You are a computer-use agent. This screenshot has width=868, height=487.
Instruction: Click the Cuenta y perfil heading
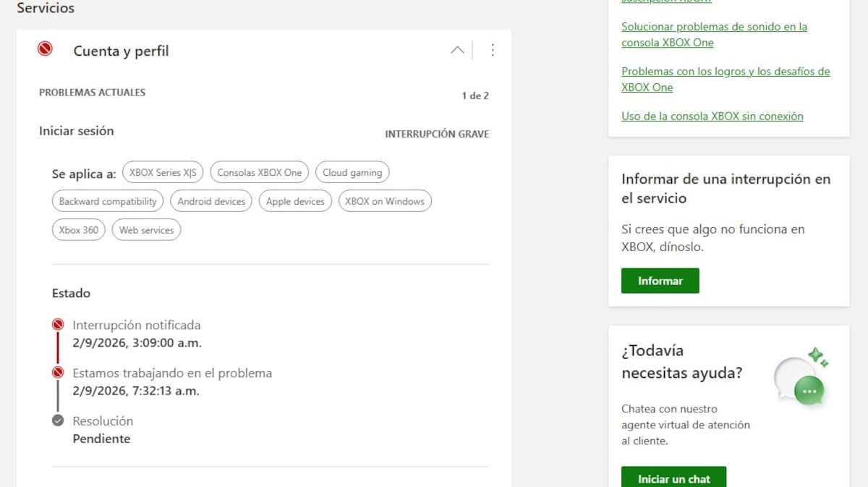coord(121,51)
